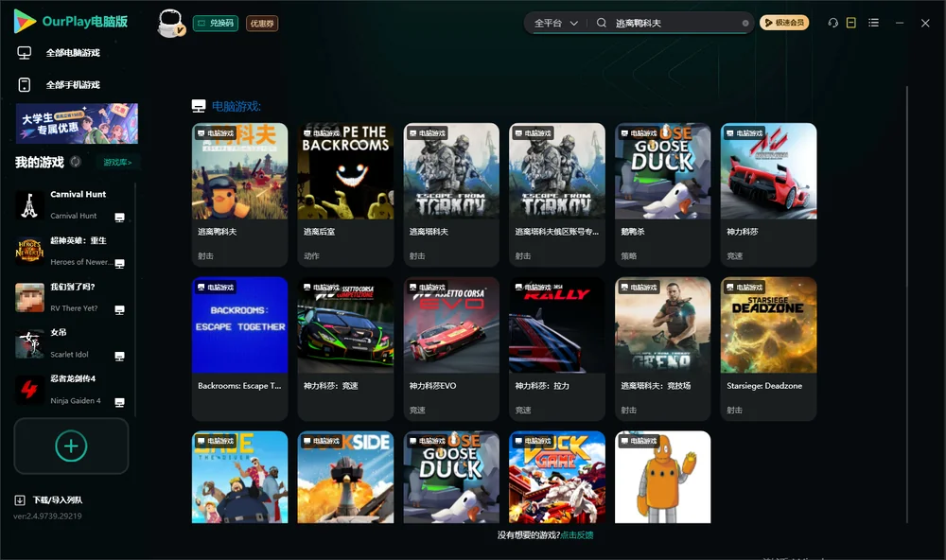The width and height of the screenshot is (946, 560).
Task: Click the PC icon on Ninja Gaiden 4 row
Action: (x=119, y=403)
